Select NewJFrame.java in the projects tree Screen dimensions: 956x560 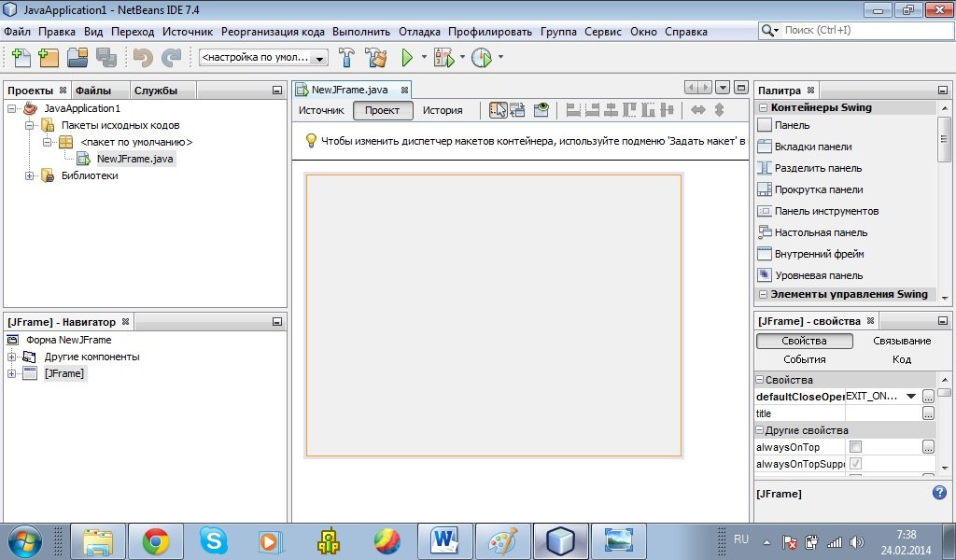[134, 159]
